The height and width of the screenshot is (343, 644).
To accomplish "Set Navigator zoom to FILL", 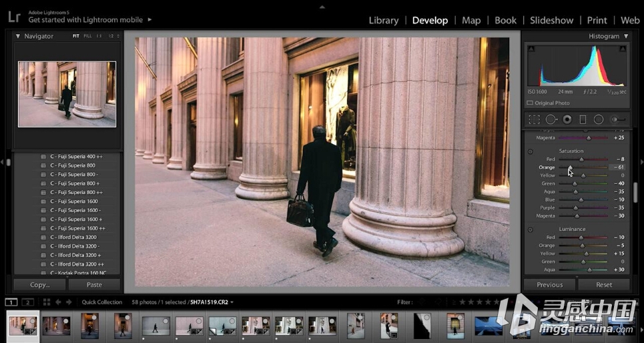I will [87, 36].
